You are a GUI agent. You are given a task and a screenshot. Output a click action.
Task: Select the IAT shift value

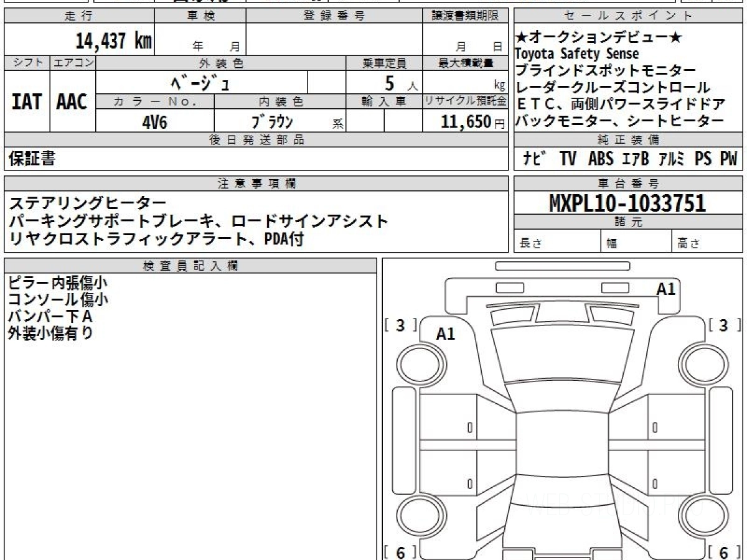tap(27, 103)
